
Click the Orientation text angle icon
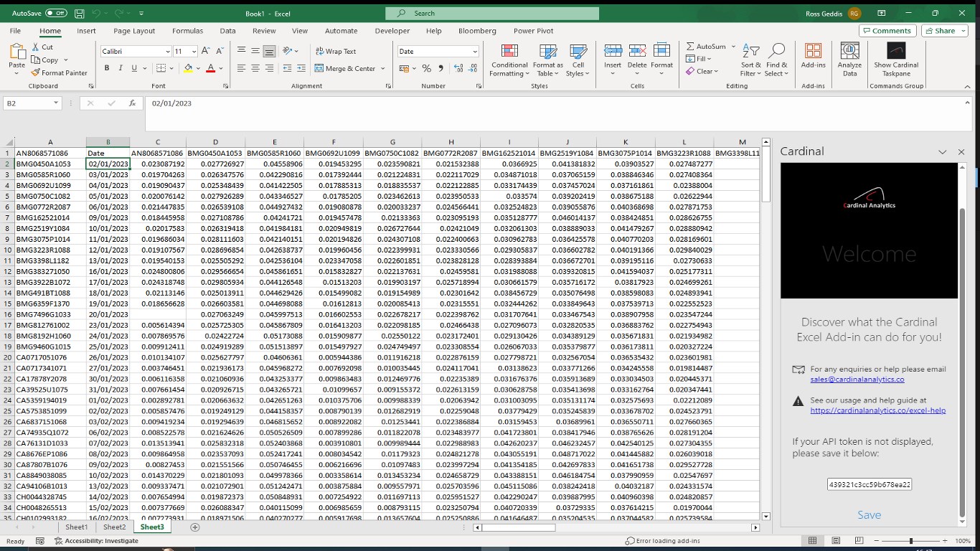[x=288, y=51]
